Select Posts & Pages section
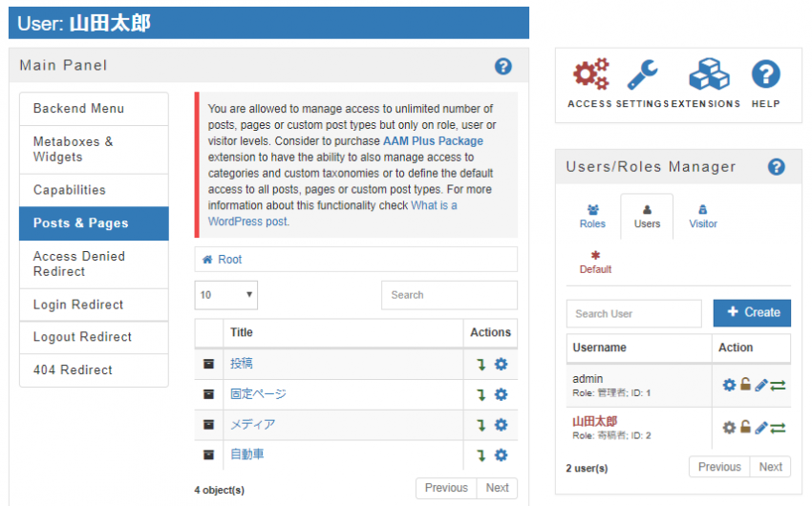The width and height of the screenshot is (812, 506). [94, 223]
